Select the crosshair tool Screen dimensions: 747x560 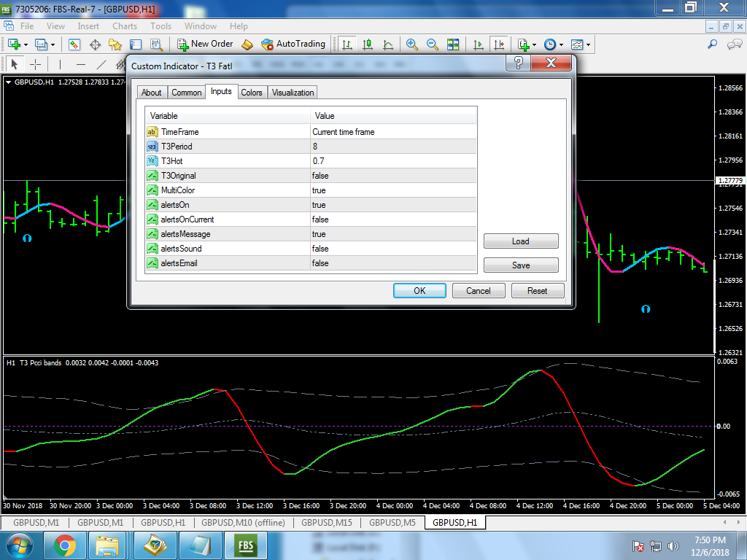click(35, 64)
